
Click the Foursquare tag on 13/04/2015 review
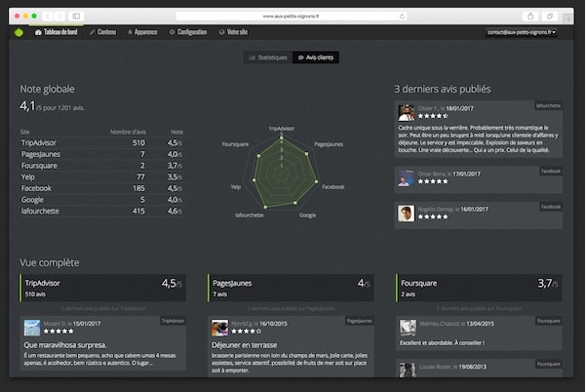548,321
